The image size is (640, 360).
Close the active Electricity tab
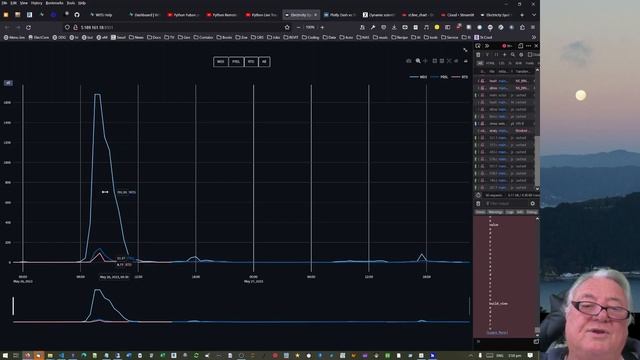315,15
